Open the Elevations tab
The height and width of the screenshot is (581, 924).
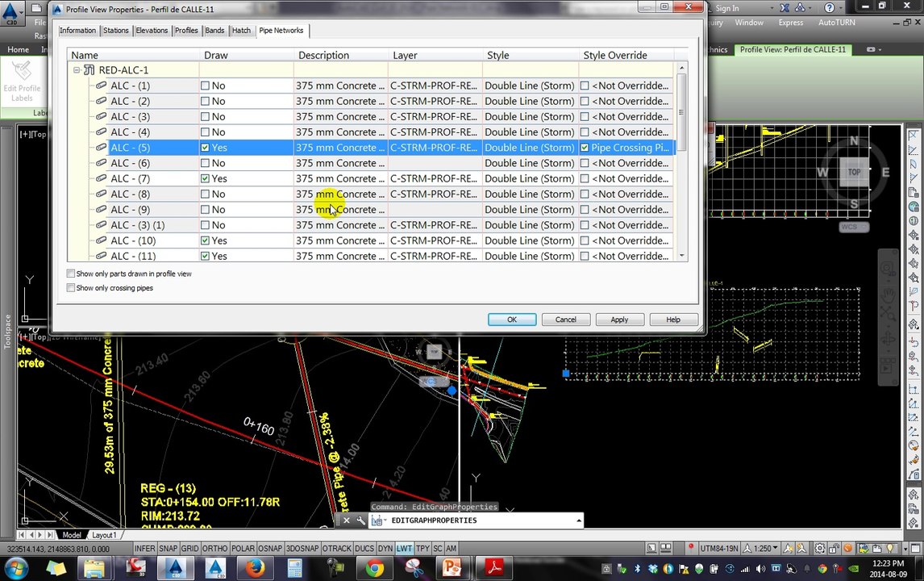[x=152, y=31]
